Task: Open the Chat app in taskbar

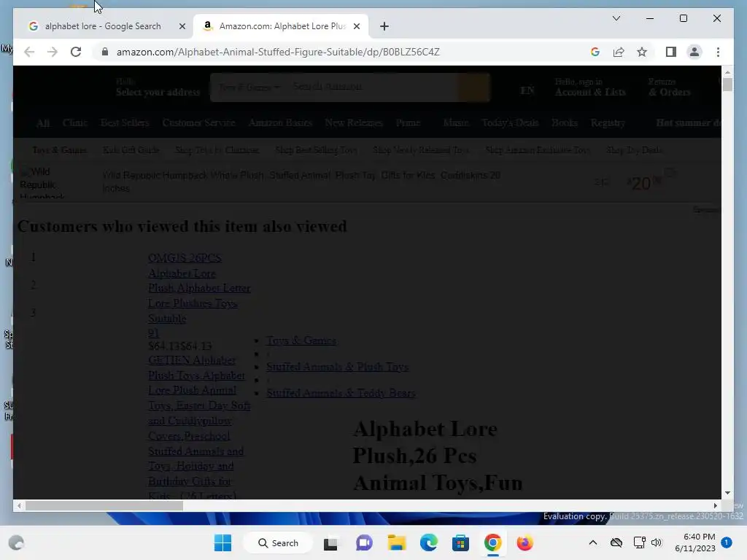Action: coord(364,542)
